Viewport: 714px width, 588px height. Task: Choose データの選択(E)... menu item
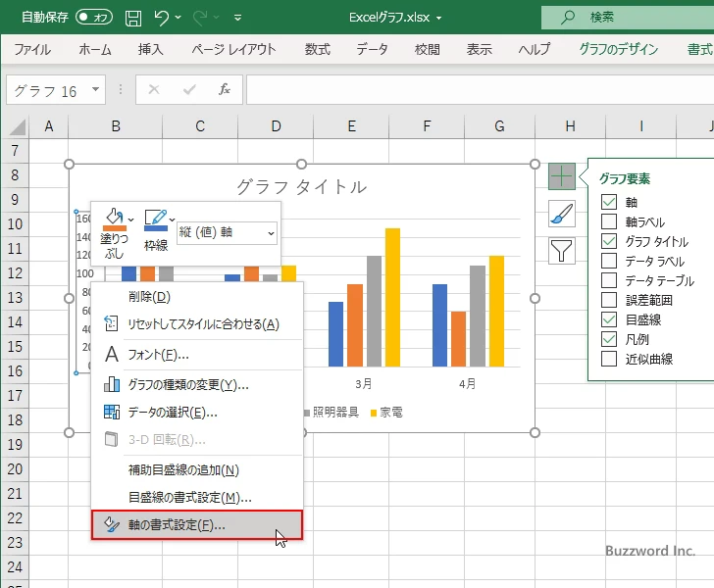tap(197, 413)
